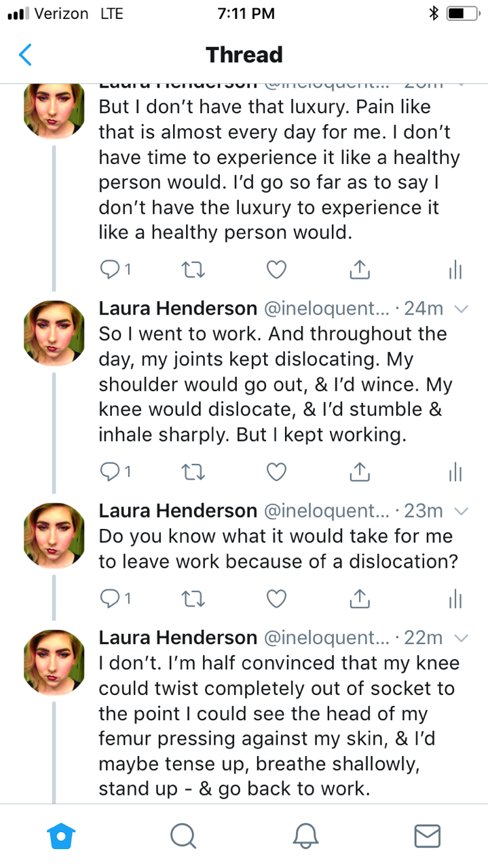Reply to the "So I went to work" tweet
The width and height of the screenshot is (488, 868).
tap(109, 471)
